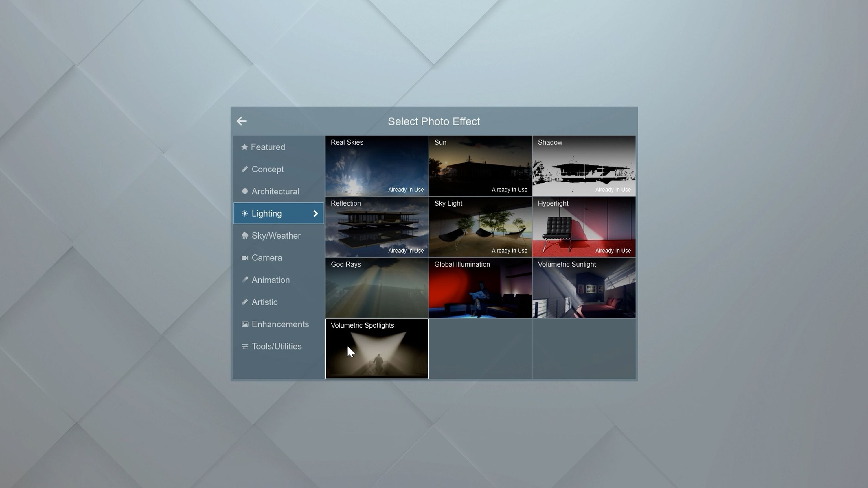Choose the Hyperlight effect thumbnail
Viewport: 868px width, 488px height.
(584, 227)
